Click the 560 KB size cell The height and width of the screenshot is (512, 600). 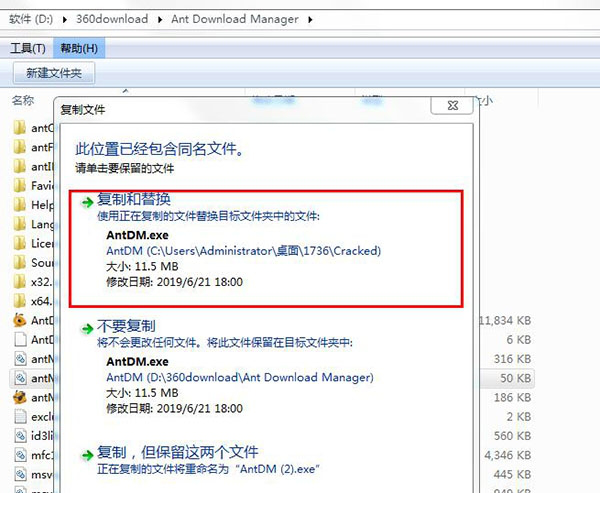tap(512, 436)
